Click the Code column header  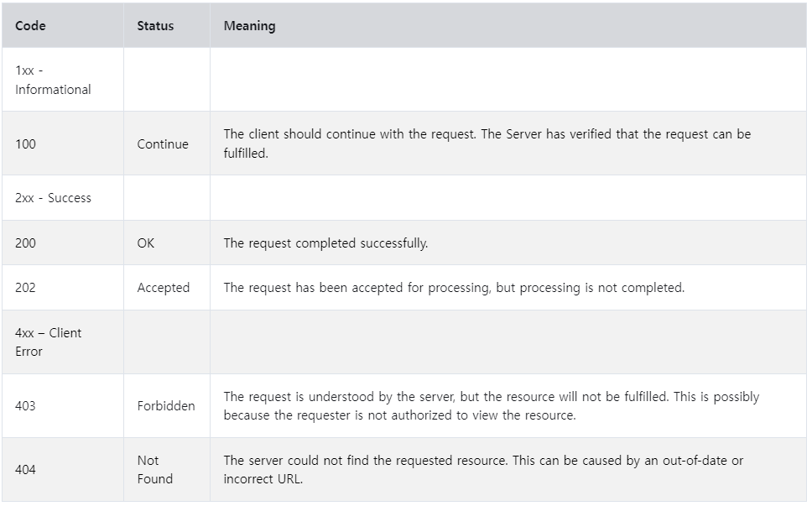(30, 26)
